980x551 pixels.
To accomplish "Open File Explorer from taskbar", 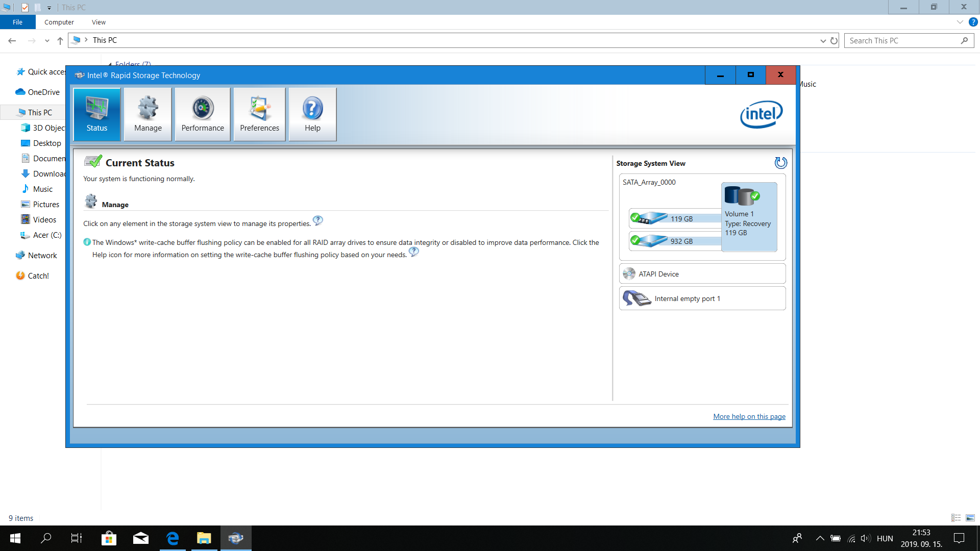I will (204, 538).
